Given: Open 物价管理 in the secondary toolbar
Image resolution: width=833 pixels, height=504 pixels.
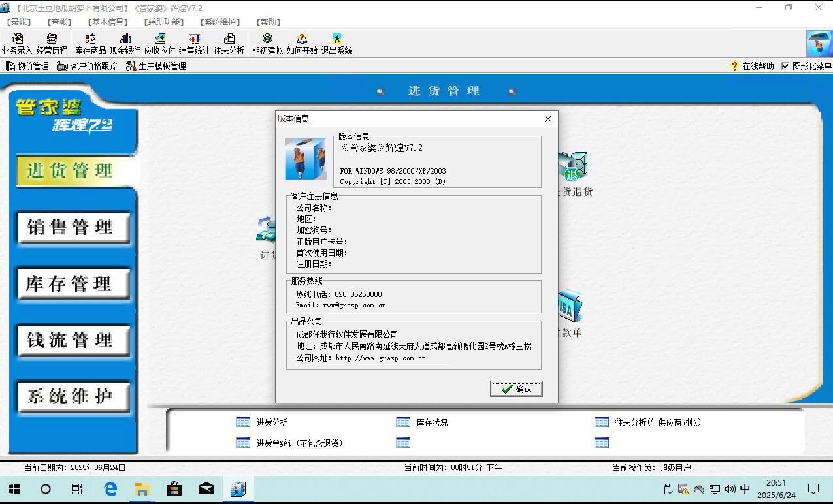Looking at the screenshot, I should [27, 66].
